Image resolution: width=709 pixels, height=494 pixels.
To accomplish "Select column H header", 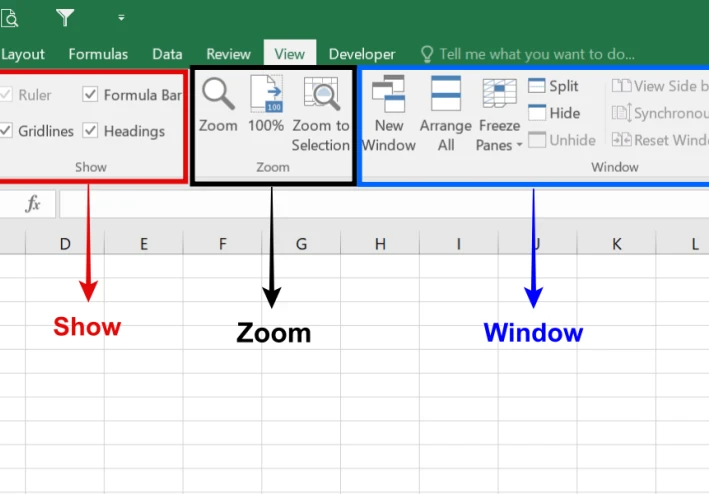I will tap(380, 244).
